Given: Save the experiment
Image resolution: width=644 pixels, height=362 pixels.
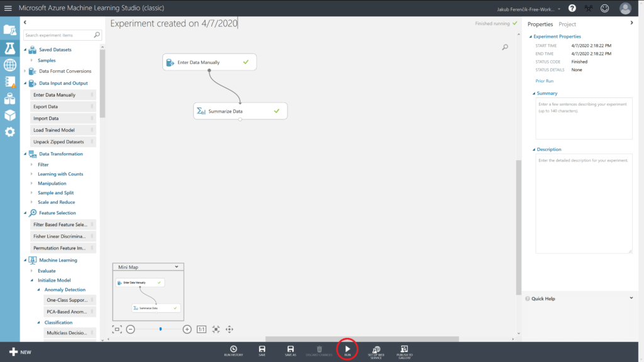Looking at the screenshot, I should click(262, 351).
